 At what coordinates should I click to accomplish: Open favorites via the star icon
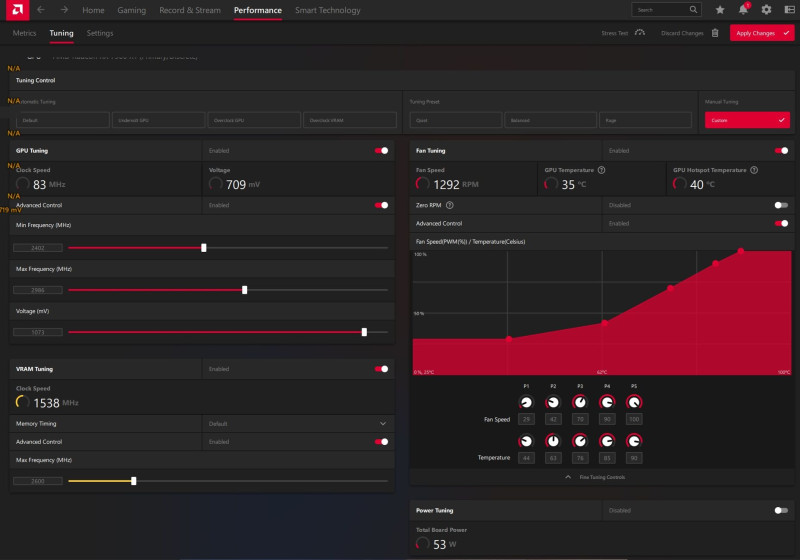tap(720, 10)
